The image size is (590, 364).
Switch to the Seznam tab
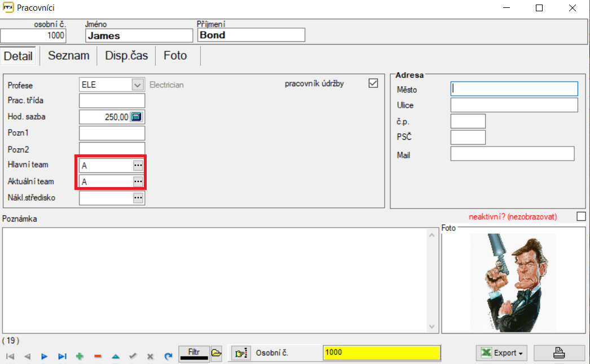(68, 56)
